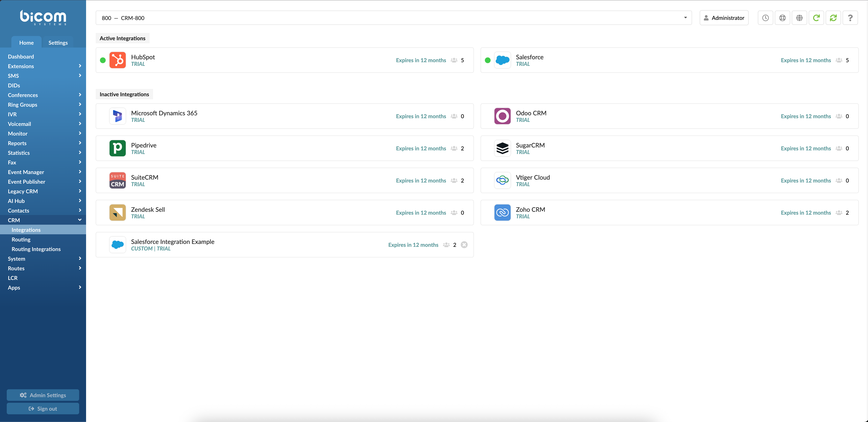Image resolution: width=868 pixels, height=422 pixels.
Task: Expand the Statistics sidebar menu
Action: [43, 153]
